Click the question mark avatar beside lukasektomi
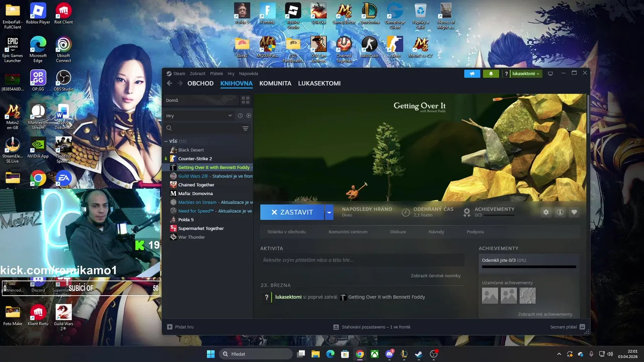Screen dimensions: 644x362 tap(506, 73)
